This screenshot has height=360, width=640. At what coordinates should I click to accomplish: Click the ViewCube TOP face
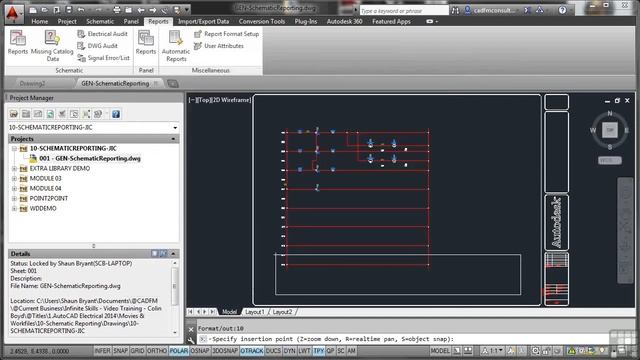point(610,130)
